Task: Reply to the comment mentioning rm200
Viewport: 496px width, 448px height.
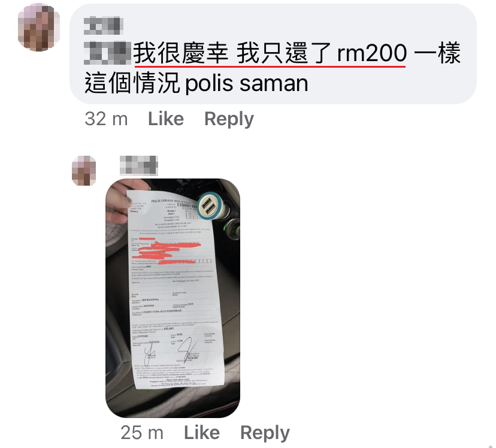Action: click(229, 119)
